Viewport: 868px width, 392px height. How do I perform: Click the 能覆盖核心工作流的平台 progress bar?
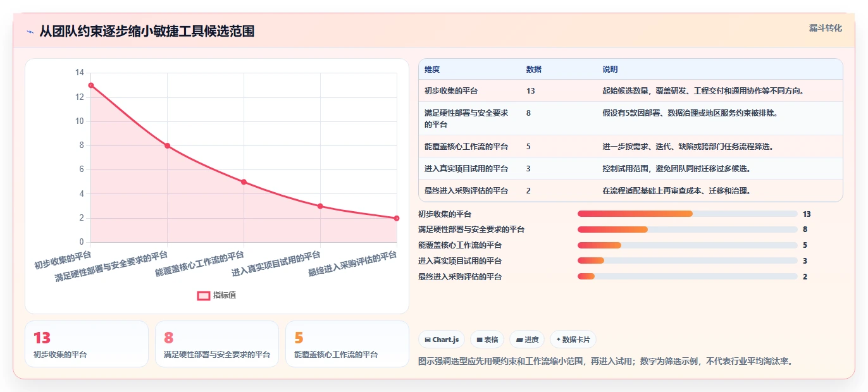(688, 245)
